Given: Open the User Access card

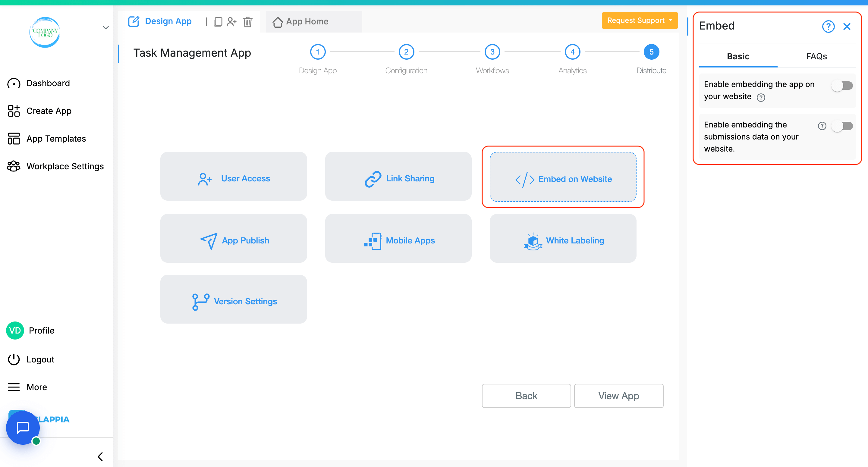Looking at the screenshot, I should [x=234, y=176].
